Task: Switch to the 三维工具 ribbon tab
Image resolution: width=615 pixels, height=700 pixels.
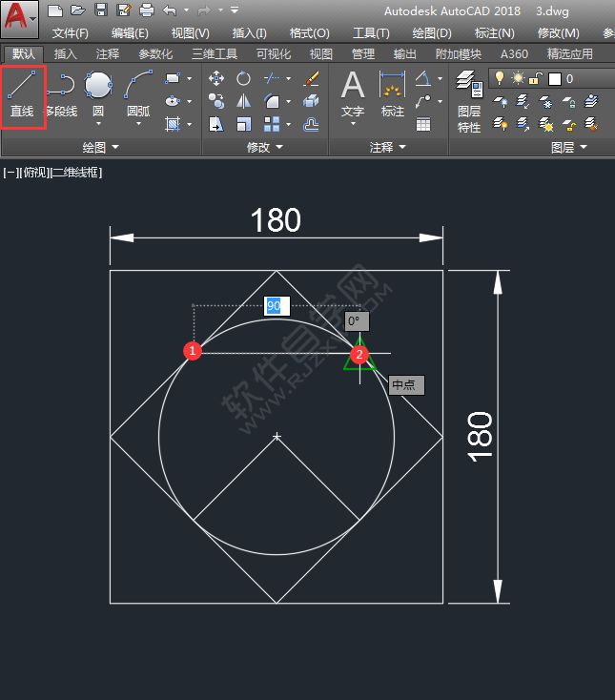Action: tap(215, 54)
